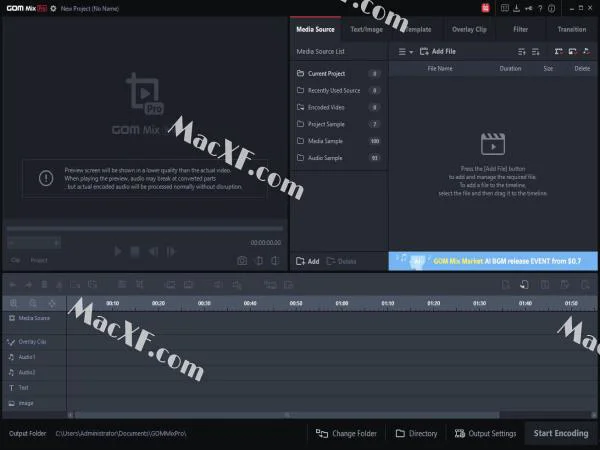Click the snapshot camera icon under preview

[x=242, y=261]
